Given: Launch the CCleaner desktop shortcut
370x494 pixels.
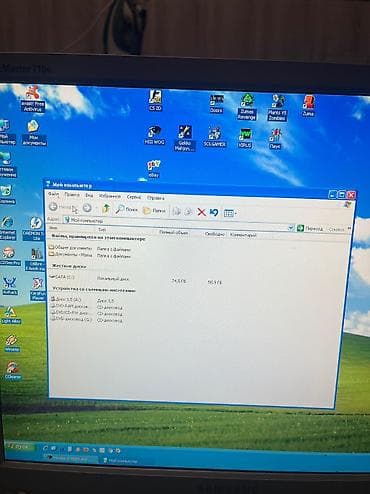Looking at the screenshot, I should click(x=12, y=371).
